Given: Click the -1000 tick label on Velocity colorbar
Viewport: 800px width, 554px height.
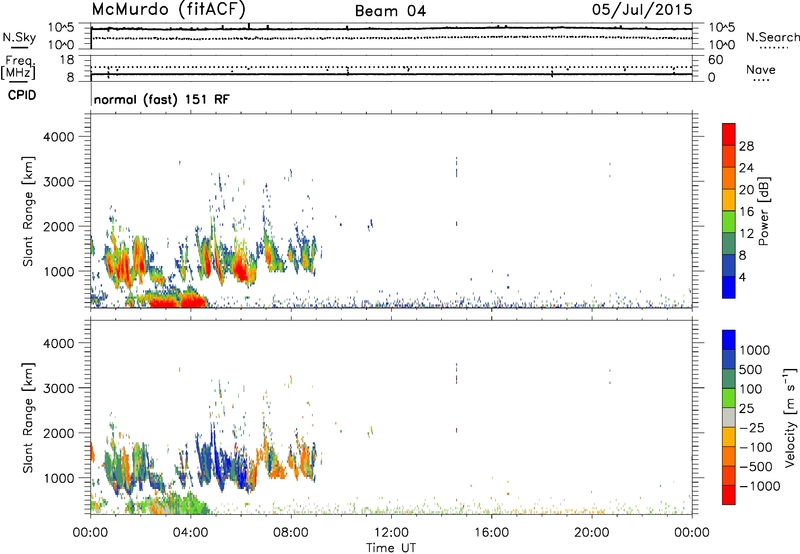Looking at the screenshot, I should pos(759,486).
